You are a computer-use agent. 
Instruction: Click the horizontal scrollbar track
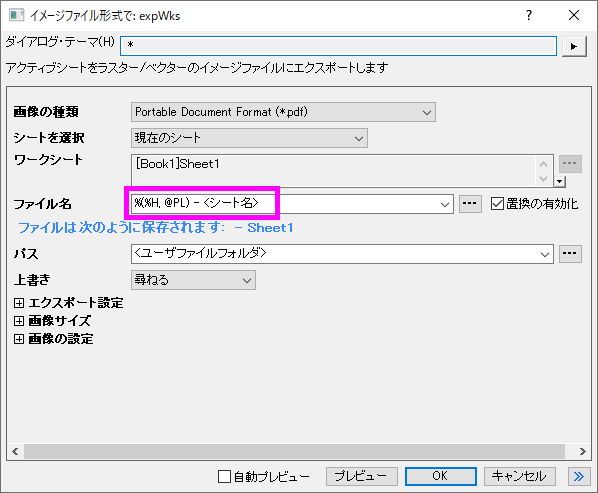pos(294,451)
